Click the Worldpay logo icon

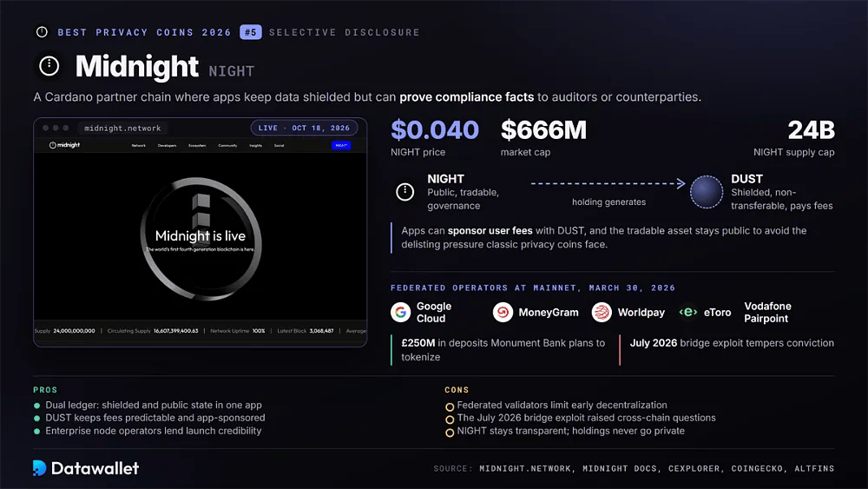click(x=602, y=313)
